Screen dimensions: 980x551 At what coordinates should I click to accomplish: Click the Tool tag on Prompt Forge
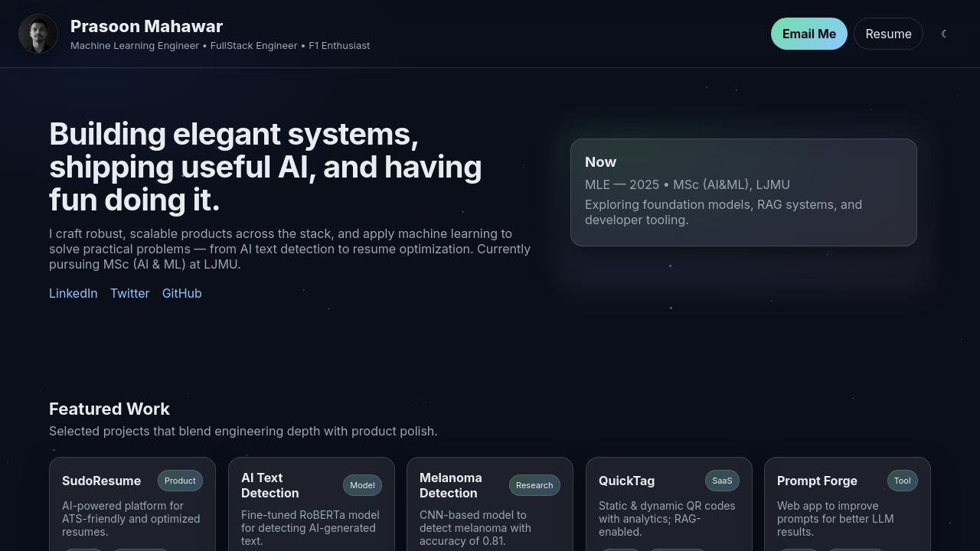pos(903,481)
